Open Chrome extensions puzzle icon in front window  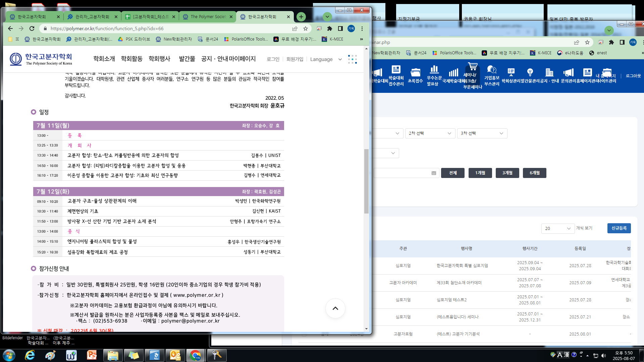[330, 28]
